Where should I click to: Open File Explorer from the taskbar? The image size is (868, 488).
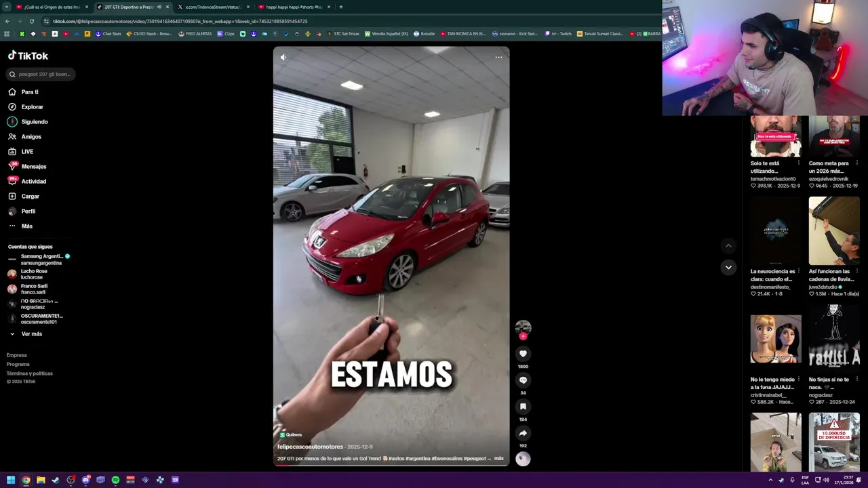click(x=41, y=480)
